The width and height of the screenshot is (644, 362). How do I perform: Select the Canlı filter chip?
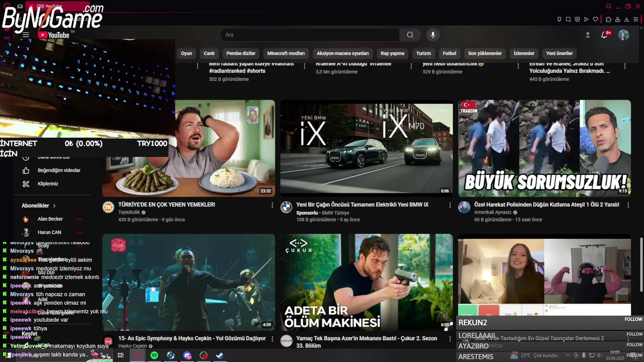point(209,53)
